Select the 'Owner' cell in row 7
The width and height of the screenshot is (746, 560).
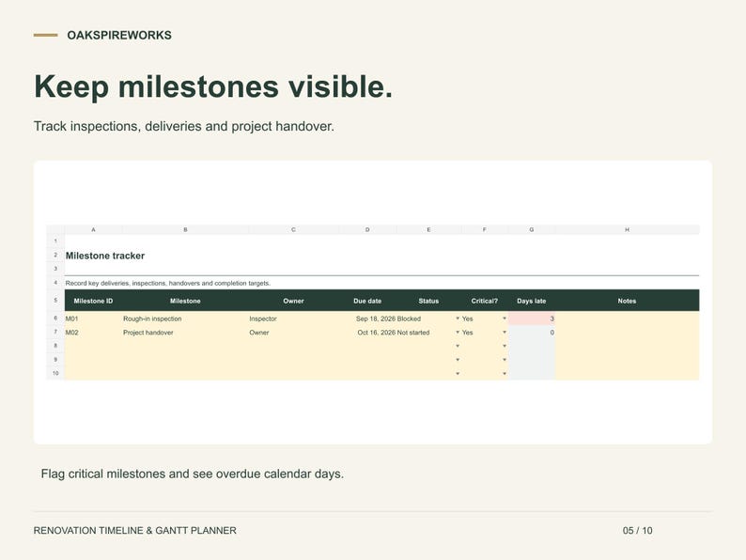pyautogui.click(x=293, y=333)
